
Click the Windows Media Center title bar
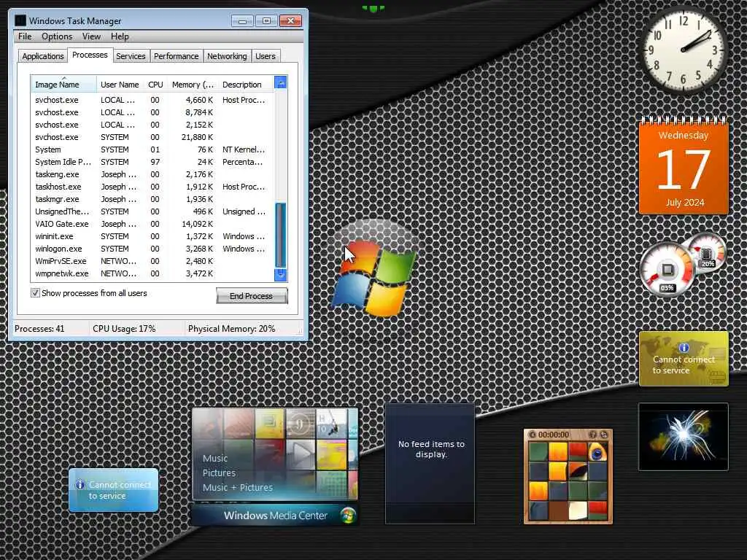[x=275, y=516]
